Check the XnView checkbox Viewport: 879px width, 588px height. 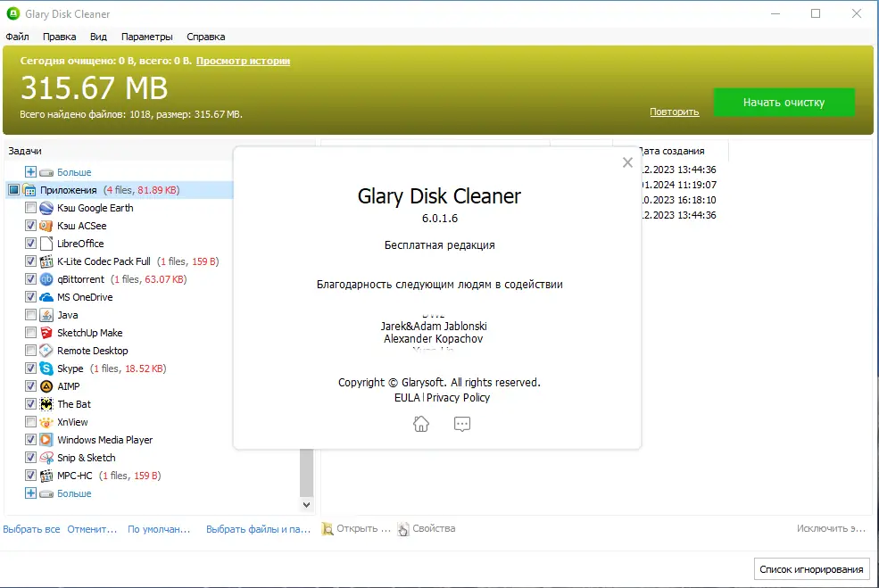pyautogui.click(x=31, y=422)
